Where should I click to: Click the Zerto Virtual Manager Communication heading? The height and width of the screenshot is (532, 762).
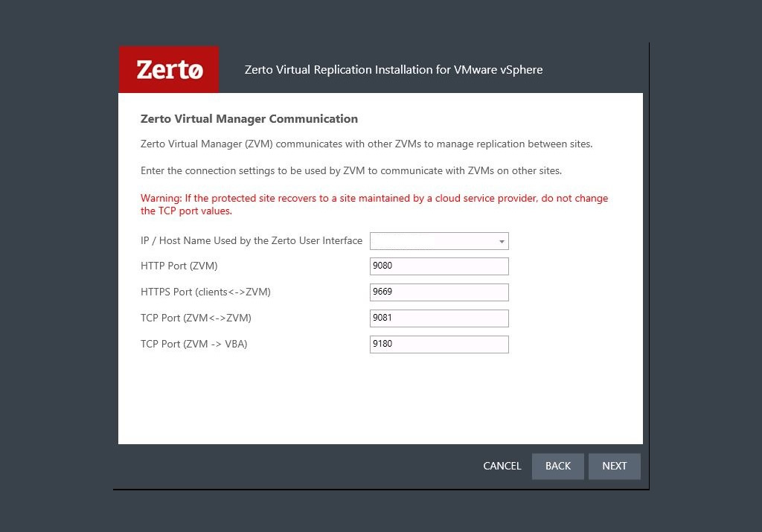point(249,119)
